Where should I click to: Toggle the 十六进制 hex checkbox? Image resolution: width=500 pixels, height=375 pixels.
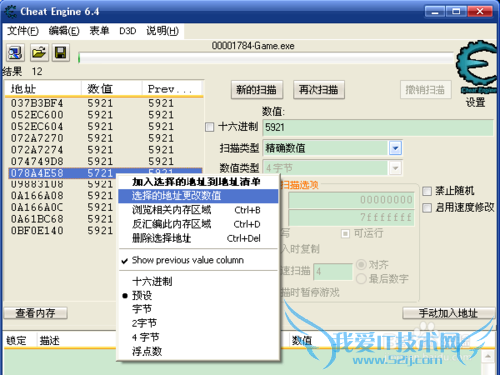pyautogui.click(x=210, y=127)
